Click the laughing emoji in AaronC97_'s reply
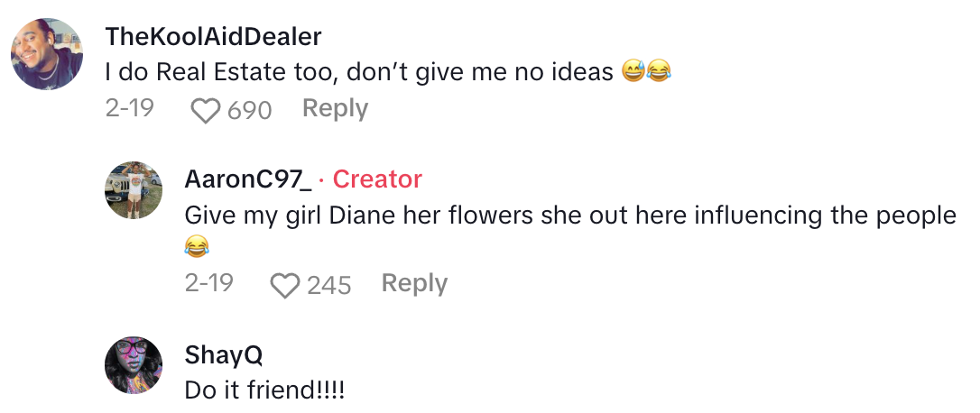 197,244
